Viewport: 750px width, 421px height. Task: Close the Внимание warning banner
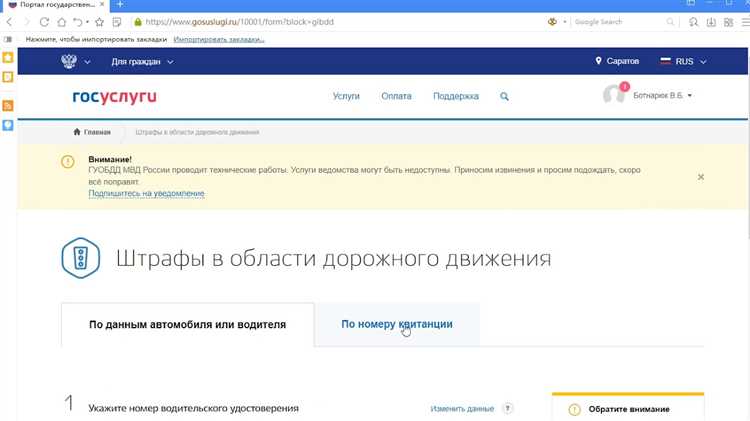tap(701, 177)
